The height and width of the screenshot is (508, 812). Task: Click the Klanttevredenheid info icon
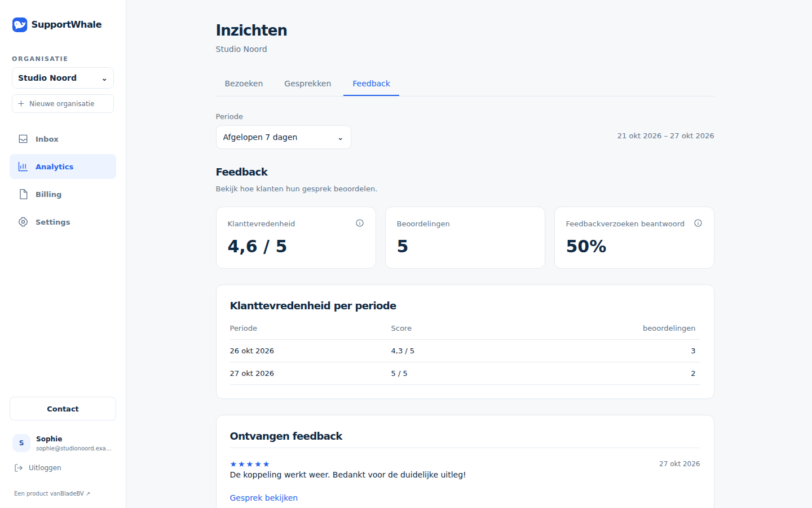tap(360, 223)
